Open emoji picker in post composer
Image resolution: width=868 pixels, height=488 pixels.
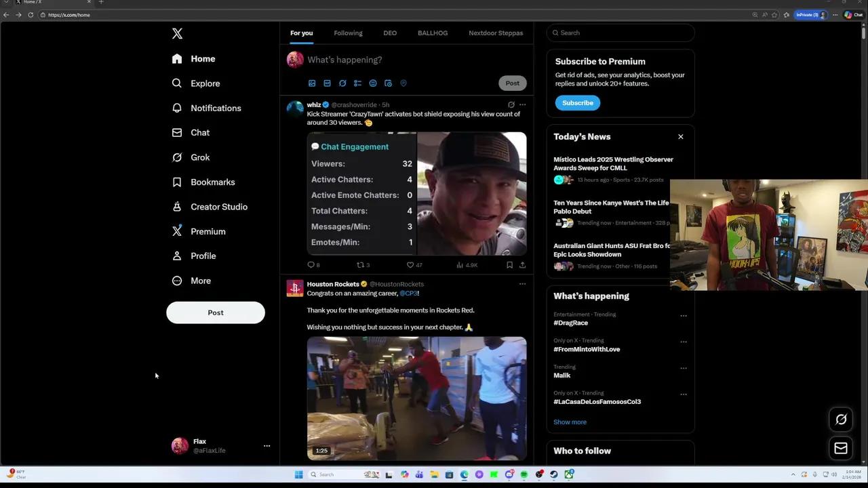(x=373, y=83)
